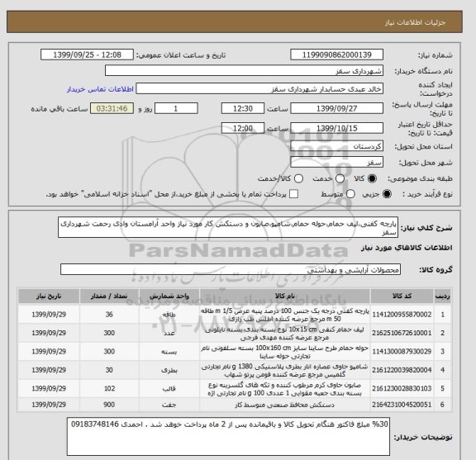Screen dimensions: 476x460
Task: Click the quantity 102 in row 5
Action: pyautogui.click(x=109, y=389)
